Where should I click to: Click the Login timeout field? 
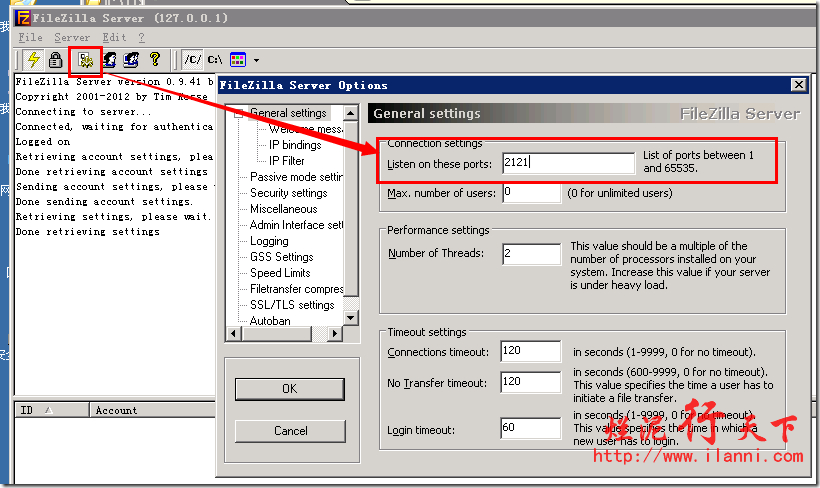530,428
